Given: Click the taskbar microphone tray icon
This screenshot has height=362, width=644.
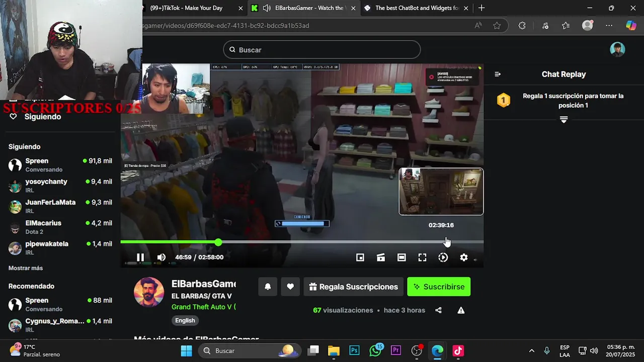Looking at the screenshot, I should [x=547, y=351].
